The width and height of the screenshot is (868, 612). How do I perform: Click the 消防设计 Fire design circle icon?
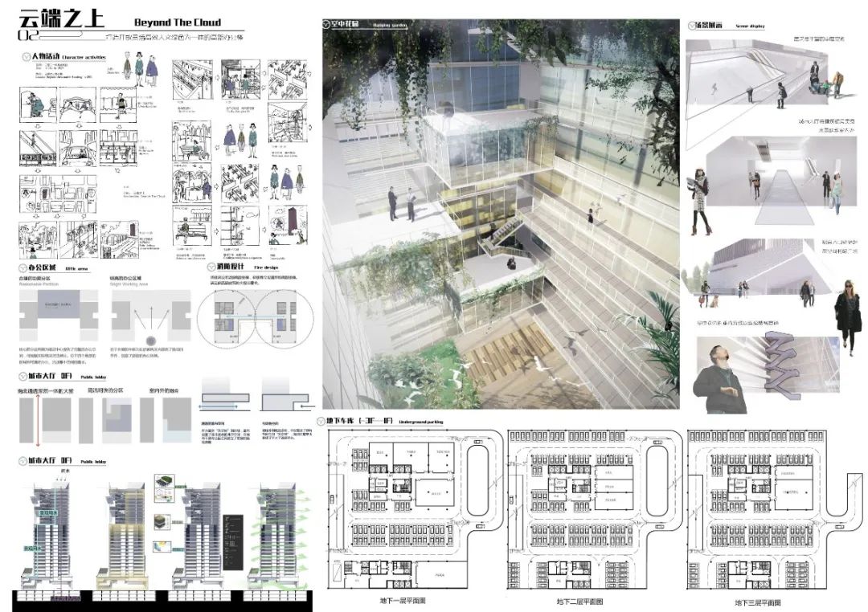click(x=211, y=267)
